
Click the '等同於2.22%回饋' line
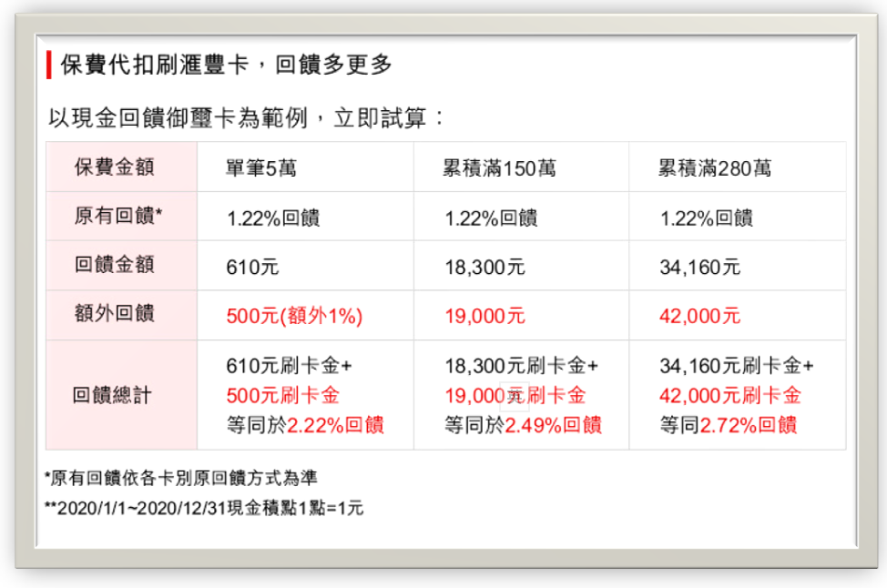tap(305, 424)
